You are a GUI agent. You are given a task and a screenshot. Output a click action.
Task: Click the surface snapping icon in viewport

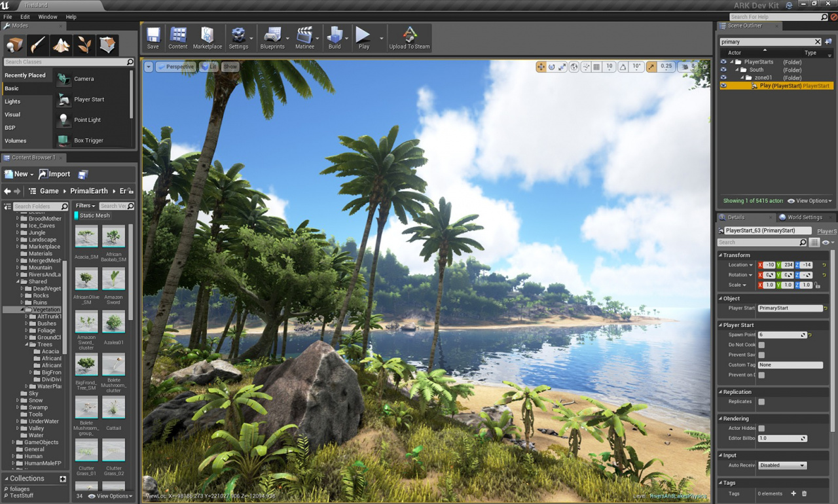586,67
